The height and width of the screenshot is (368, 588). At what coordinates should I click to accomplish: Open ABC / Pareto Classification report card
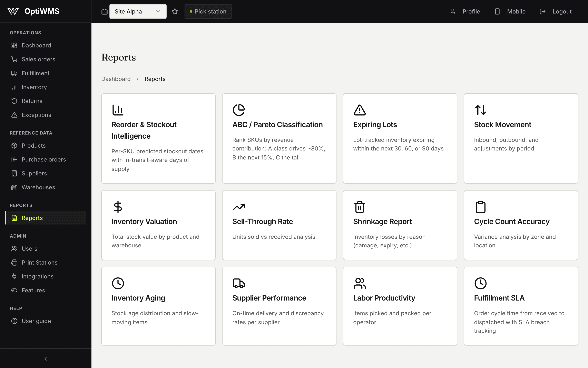tap(279, 138)
